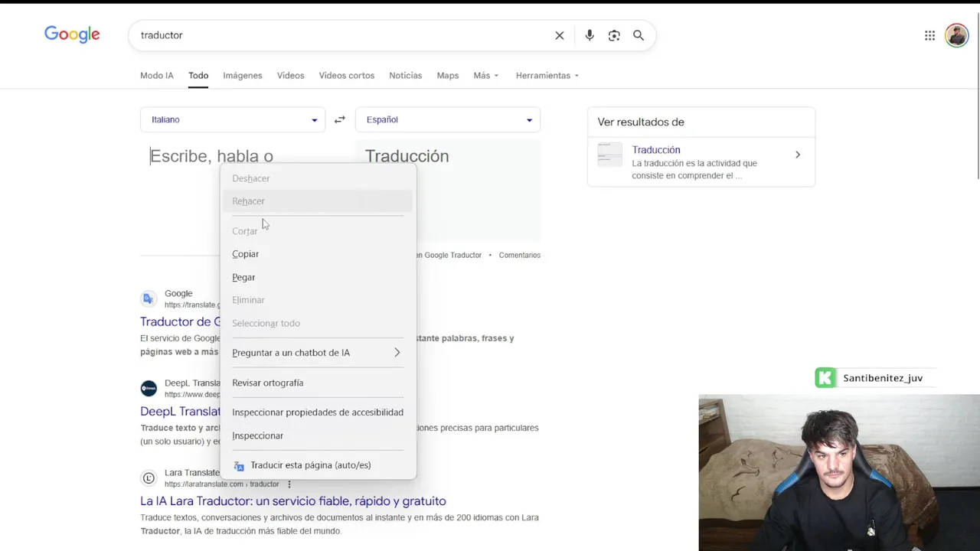Choose Pegar in the context menu
The height and width of the screenshot is (551, 980).
click(318, 277)
